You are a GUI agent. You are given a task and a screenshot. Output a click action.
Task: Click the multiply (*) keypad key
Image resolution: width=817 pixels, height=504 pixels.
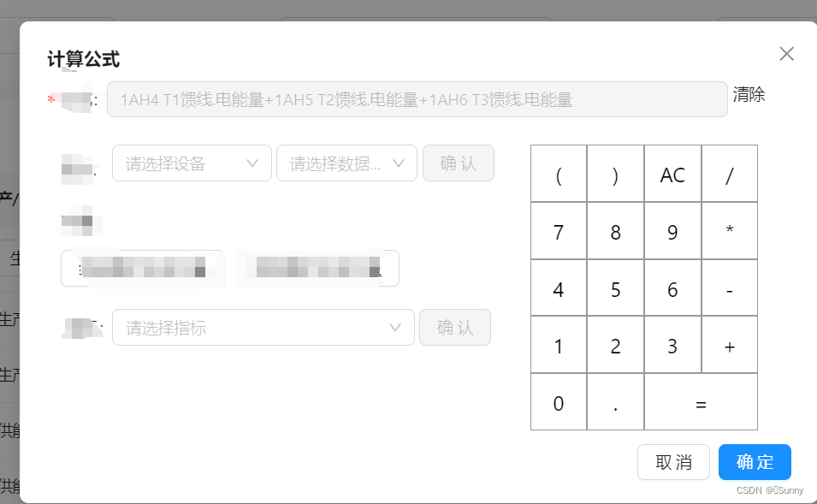click(x=729, y=230)
